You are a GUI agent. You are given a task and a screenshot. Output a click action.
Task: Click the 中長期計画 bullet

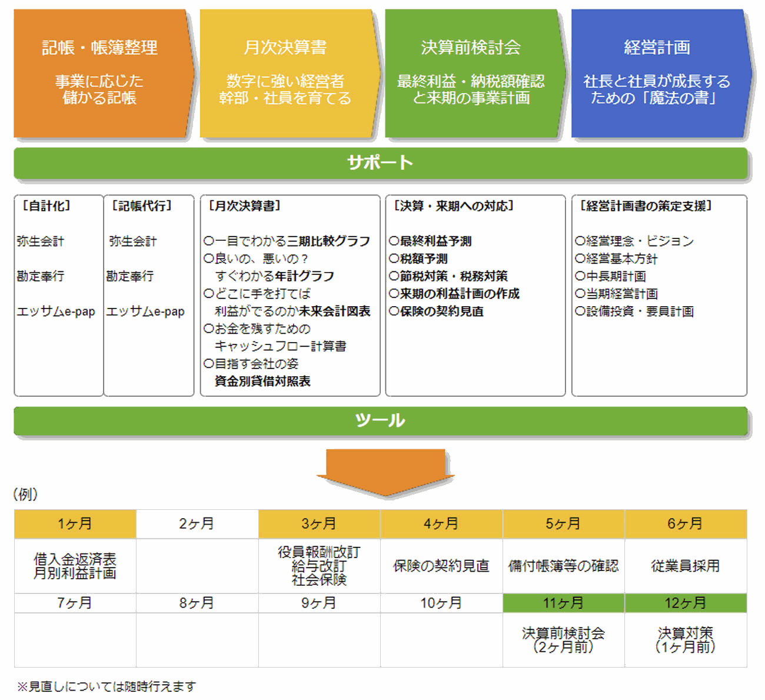[x=610, y=276]
